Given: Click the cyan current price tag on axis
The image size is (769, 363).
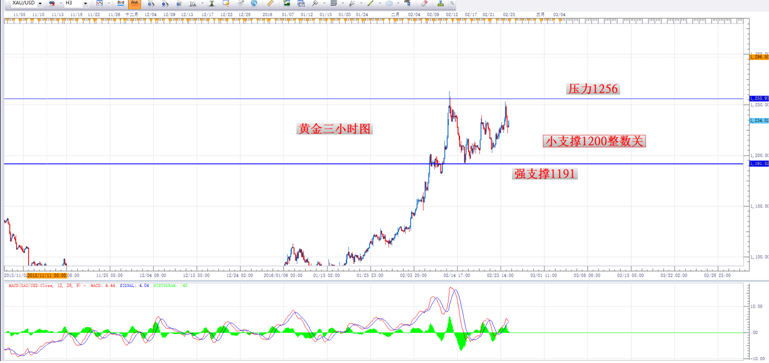Looking at the screenshot, I should 759,120.
